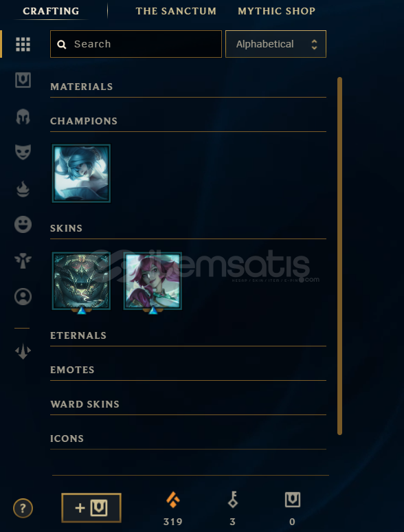The image size is (404, 532).
Task: Select the pink-haired skin shard thumbnail
Action: tap(153, 281)
